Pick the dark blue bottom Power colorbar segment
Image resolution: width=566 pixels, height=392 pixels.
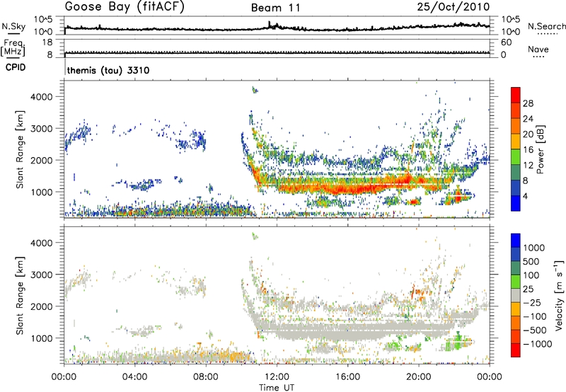point(516,204)
